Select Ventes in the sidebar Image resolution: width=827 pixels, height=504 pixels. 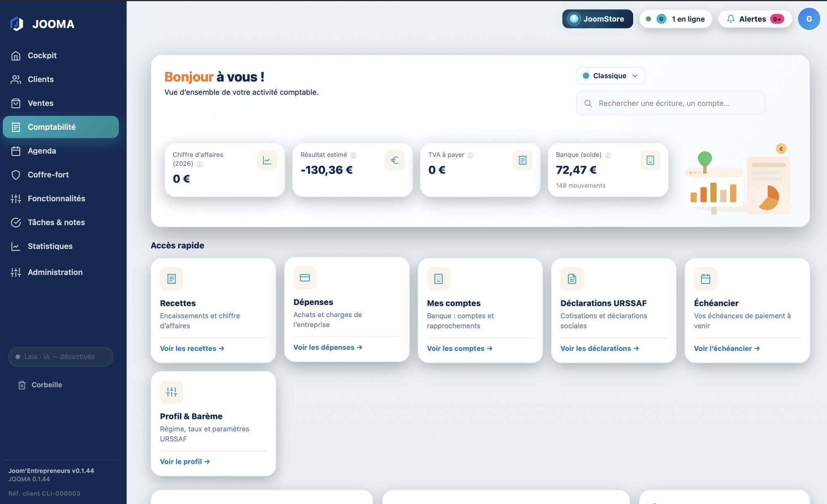61,103
